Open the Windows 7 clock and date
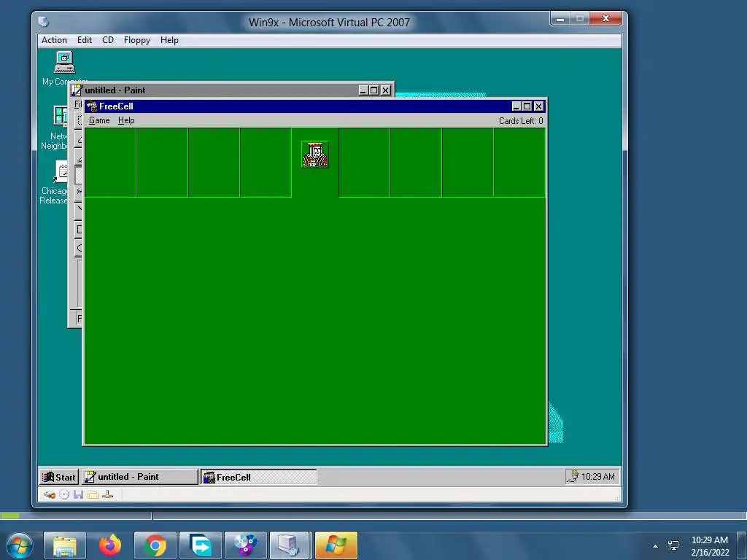This screenshot has width=747, height=560. point(710,545)
